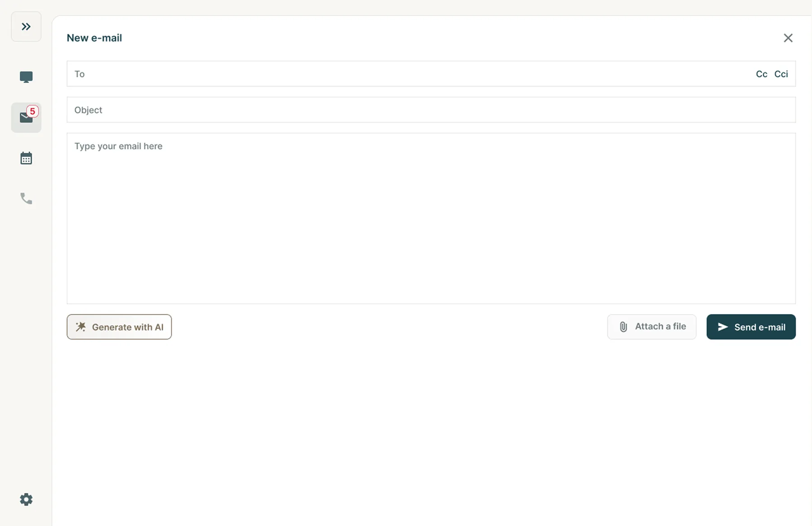Viewport: 812px width, 526px height.
Task: Focus the email body text area
Action: (x=431, y=219)
